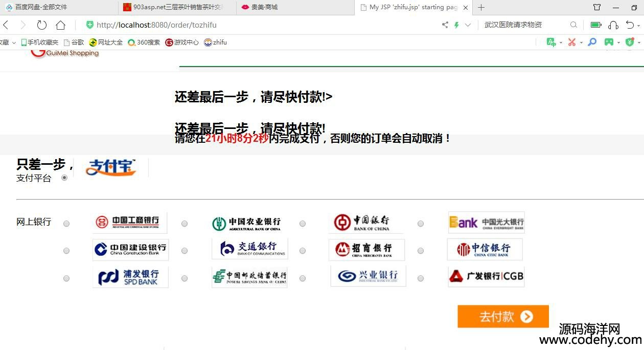Select the radio button for 中国邮政储蓄银行
Image resolution: width=644 pixels, height=350 pixels.
pos(185,278)
